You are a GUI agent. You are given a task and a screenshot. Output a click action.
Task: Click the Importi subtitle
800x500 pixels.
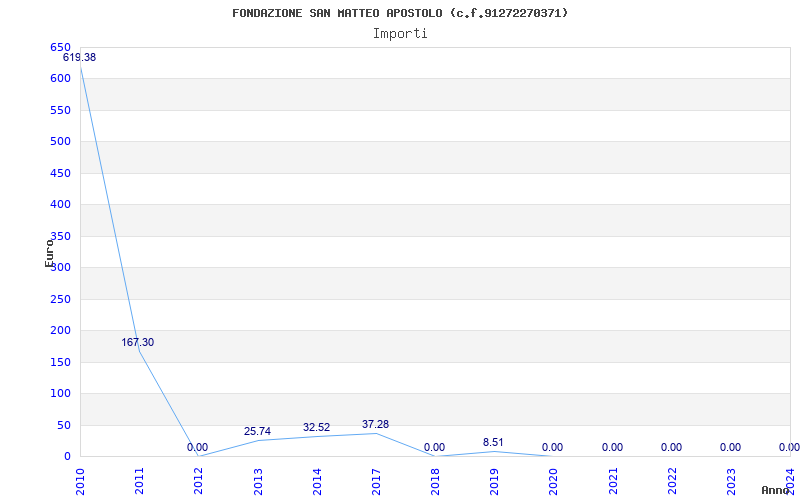(x=400, y=33)
